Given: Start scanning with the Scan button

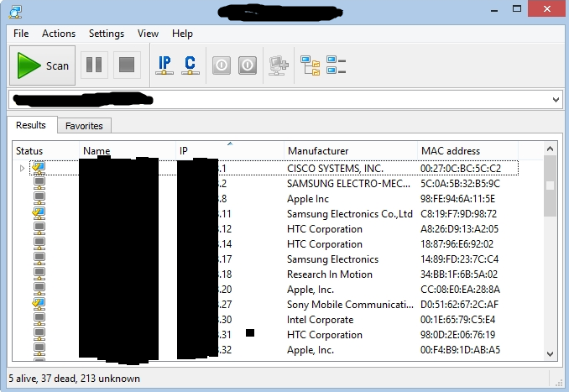Looking at the screenshot, I should [x=42, y=65].
